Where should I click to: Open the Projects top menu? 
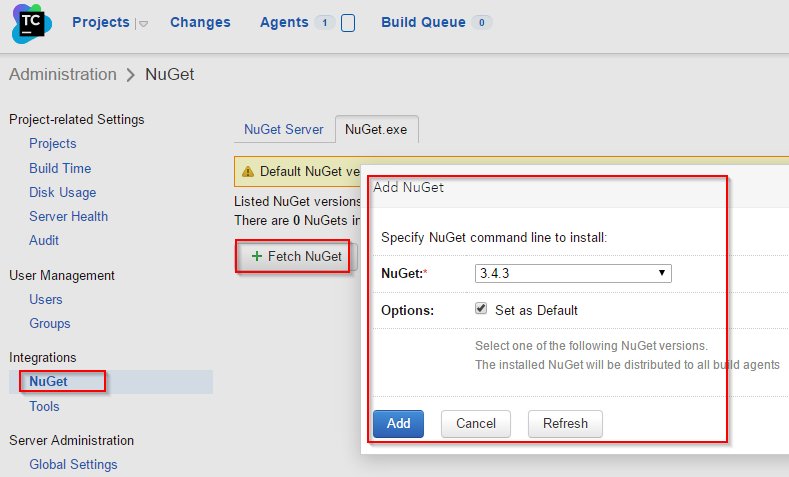tap(101, 22)
